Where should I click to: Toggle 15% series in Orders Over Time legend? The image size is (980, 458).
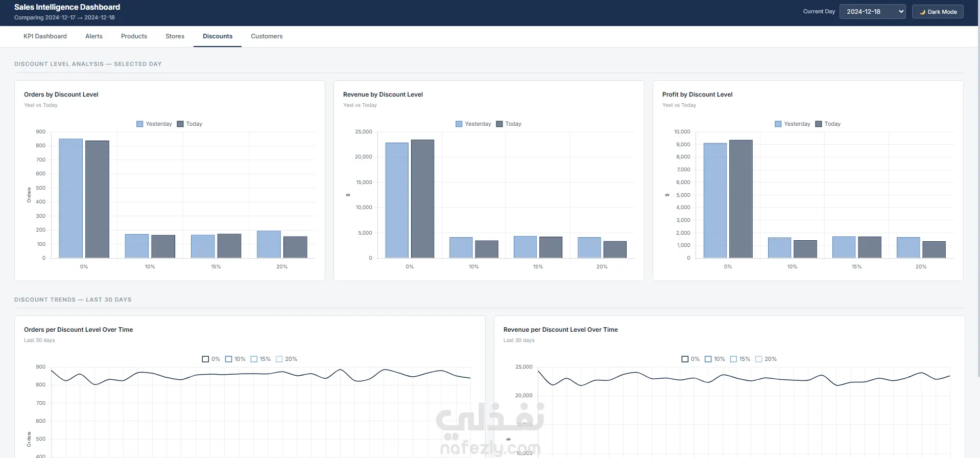tap(260, 359)
